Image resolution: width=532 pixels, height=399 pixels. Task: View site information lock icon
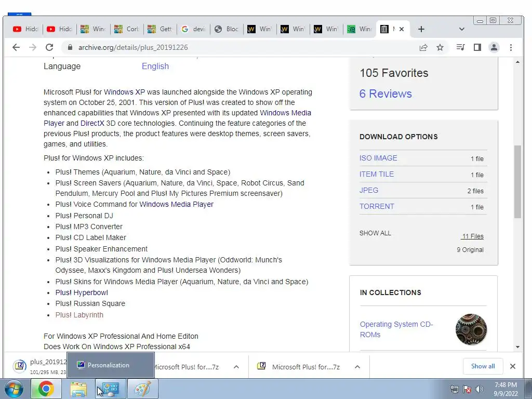point(70,47)
